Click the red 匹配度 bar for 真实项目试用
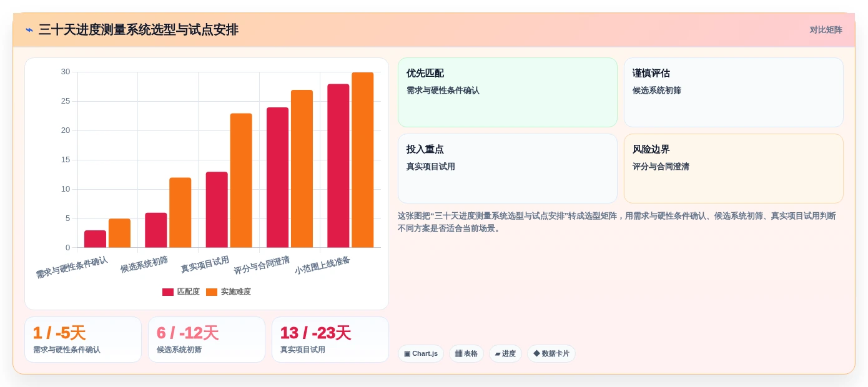The image size is (868, 387). [217, 210]
